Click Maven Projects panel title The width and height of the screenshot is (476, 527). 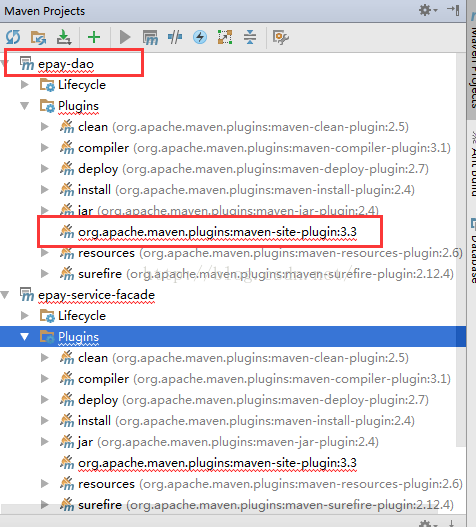(44, 11)
